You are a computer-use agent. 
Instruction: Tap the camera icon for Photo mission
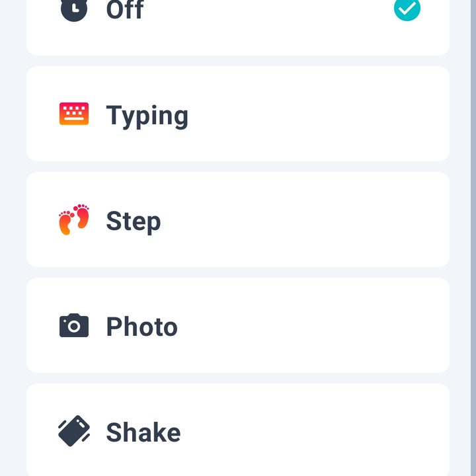pyautogui.click(x=74, y=325)
